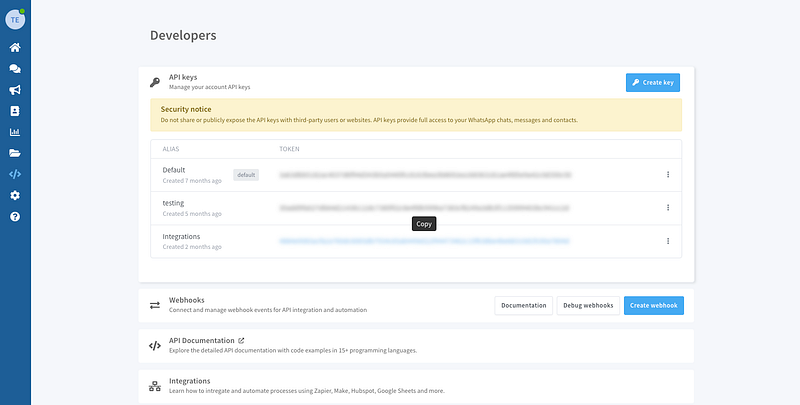The image size is (800, 405).
Task: Click the Debug webhooks button
Action: point(587,305)
